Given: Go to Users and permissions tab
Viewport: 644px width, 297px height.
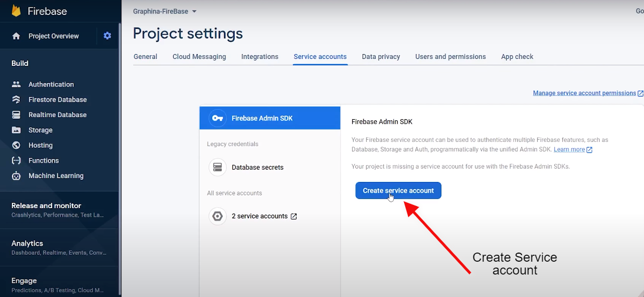Looking at the screenshot, I should tap(451, 57).
